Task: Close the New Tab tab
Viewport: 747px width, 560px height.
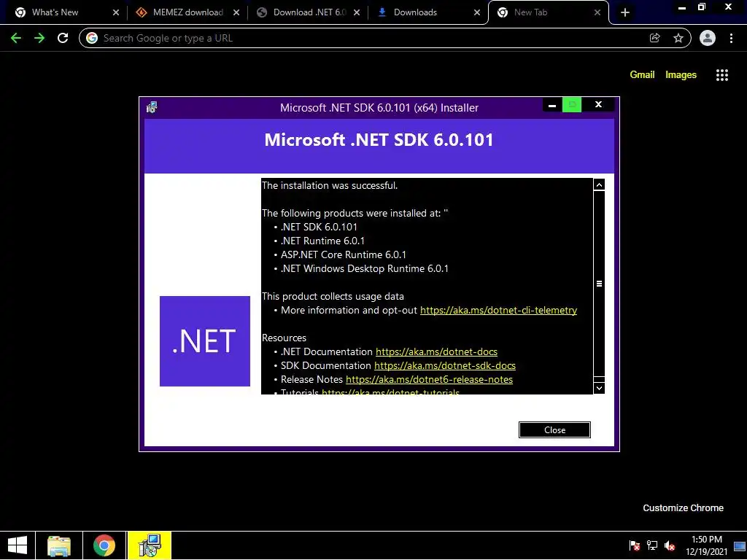Action: 597,12
